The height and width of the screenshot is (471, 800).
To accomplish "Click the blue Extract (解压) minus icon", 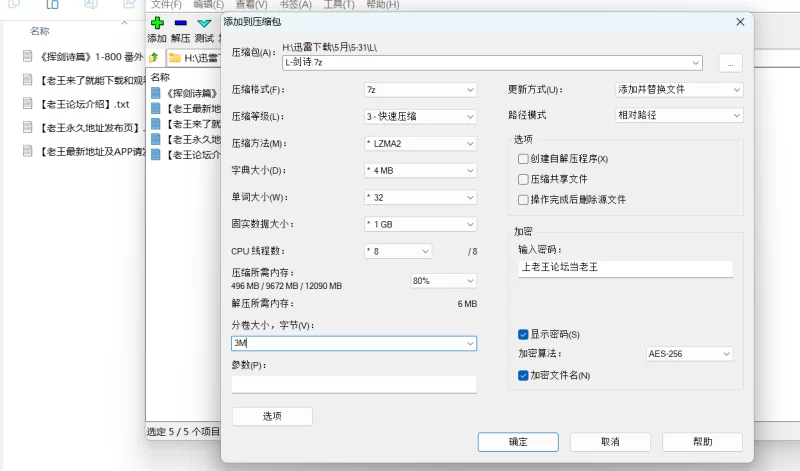I will pyautogui.click(x=180, y=22).
